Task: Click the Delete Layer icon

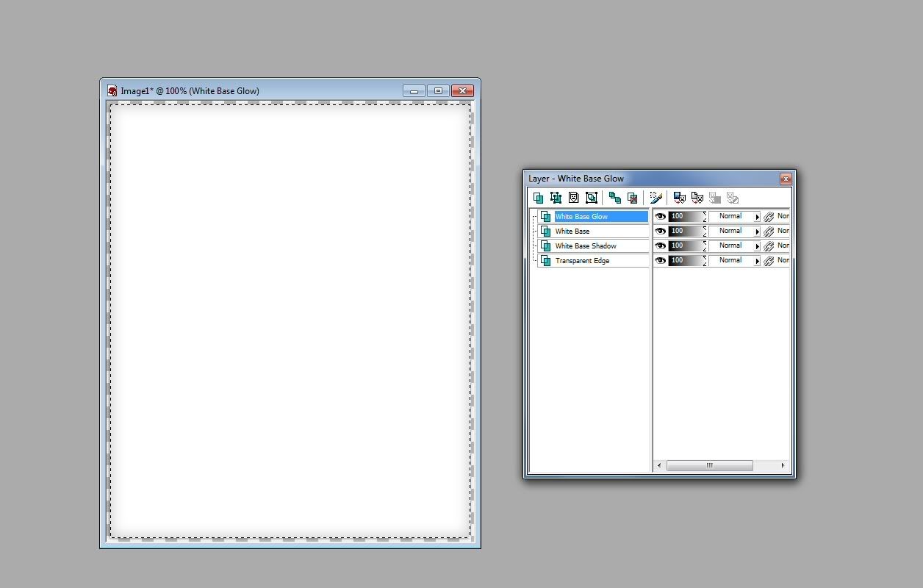Action: 632,198
